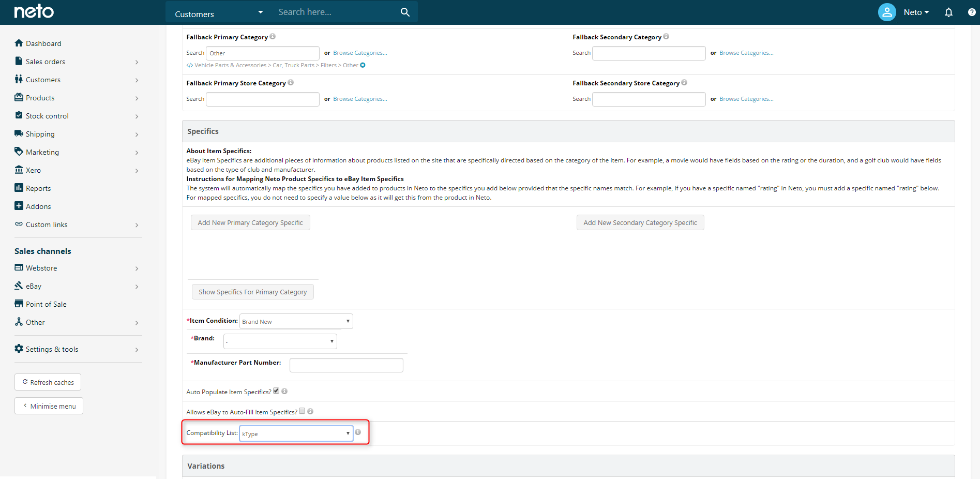
Task: Open the Item Condition dropdown
Action: coord(296,321)
